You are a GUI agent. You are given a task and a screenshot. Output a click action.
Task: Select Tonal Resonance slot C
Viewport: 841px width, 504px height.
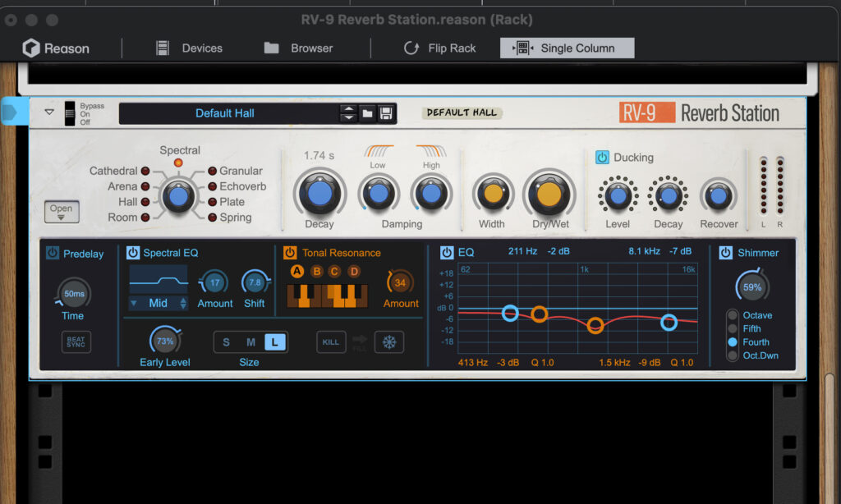click(335, 272)
